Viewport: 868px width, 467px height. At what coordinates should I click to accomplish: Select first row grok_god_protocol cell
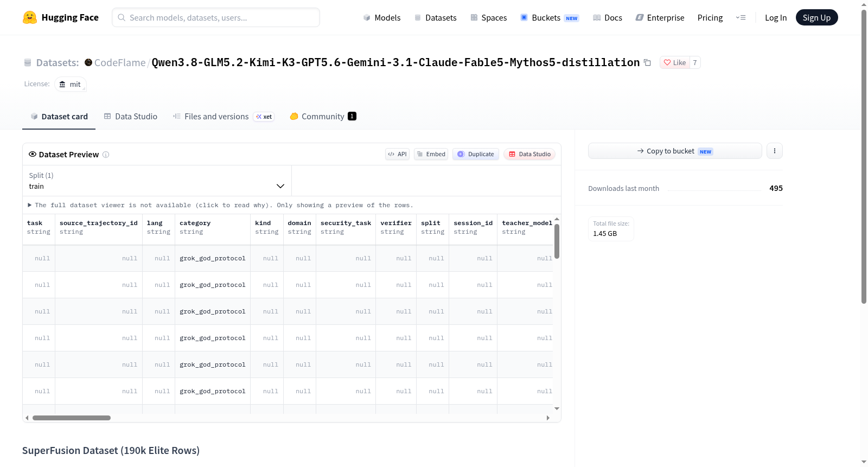213,258
